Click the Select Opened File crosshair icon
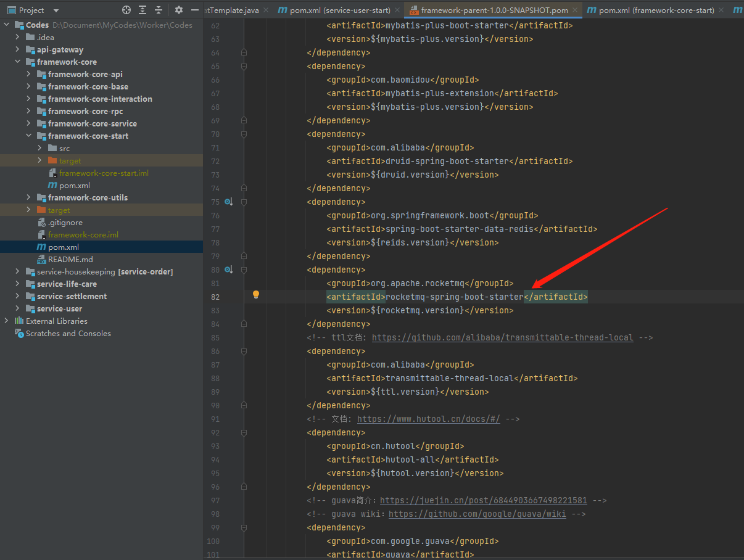The image size is (744, 560). tap(126, 10)
